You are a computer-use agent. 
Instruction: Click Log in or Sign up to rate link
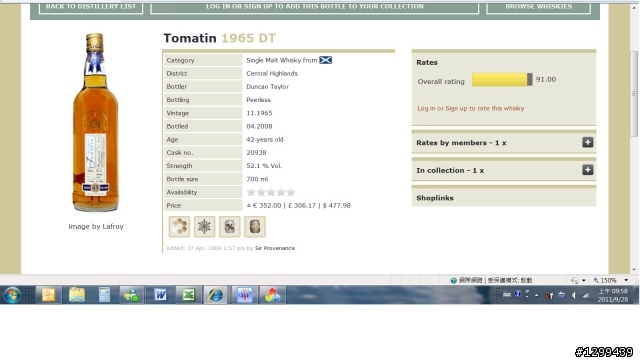[471, 109]
